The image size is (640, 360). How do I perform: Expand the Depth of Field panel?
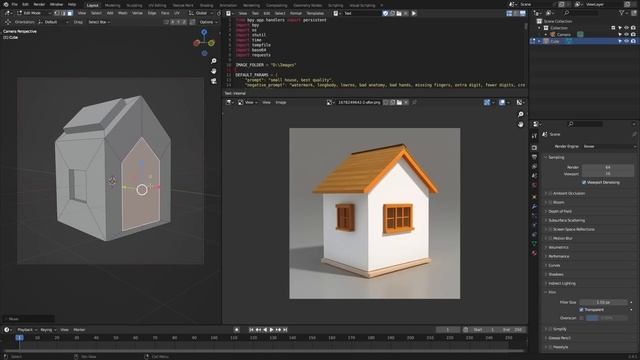click(560, 211)
